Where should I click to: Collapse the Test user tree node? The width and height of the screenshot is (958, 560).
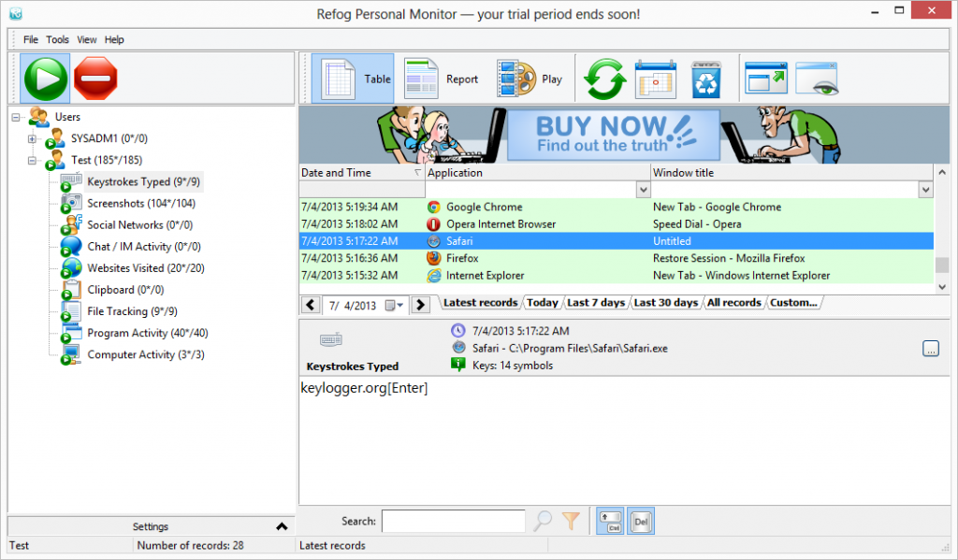(x=33, y=161)
